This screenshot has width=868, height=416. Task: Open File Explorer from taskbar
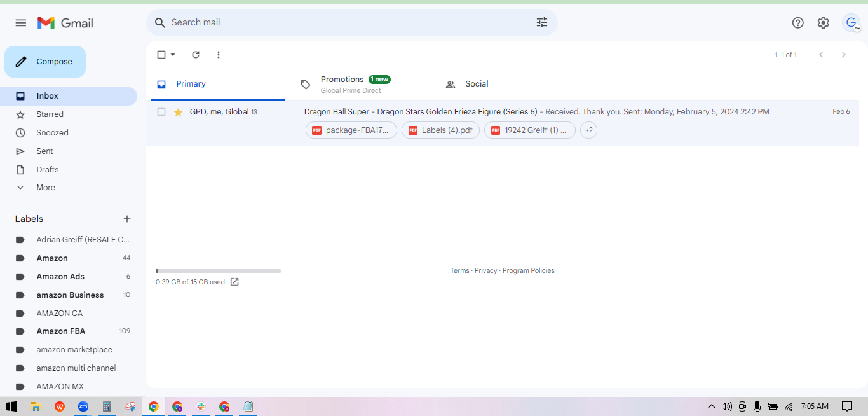pyautogui.click(x=36, y=406)
